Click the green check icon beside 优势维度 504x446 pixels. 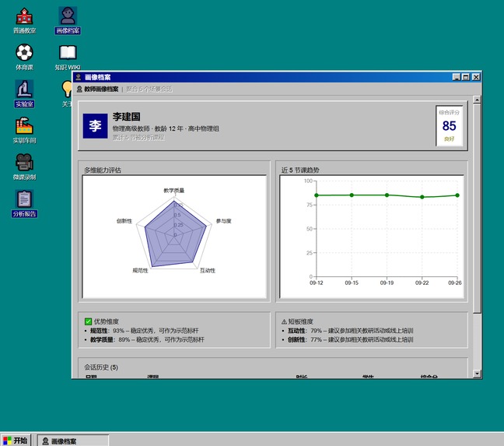[88, 321]
